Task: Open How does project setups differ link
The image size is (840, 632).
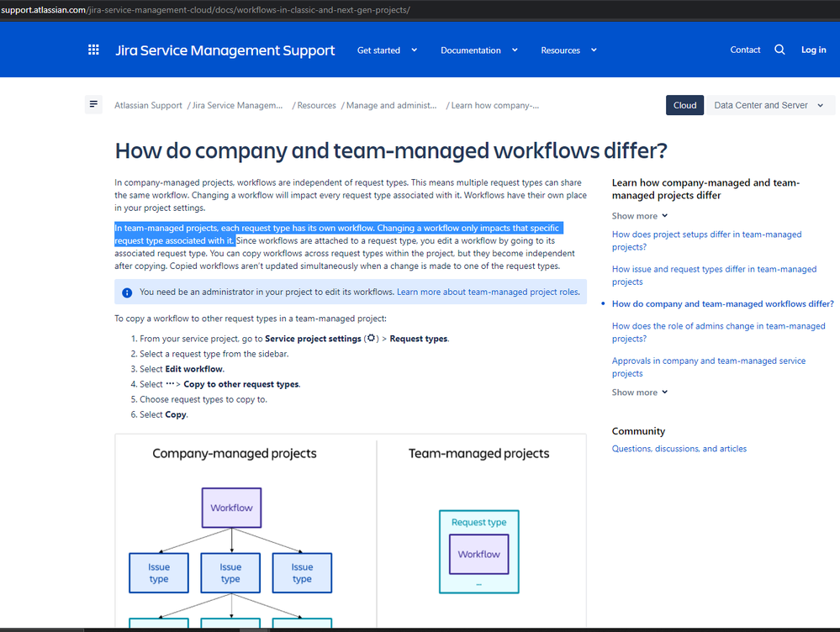Action: [x=706, y=240]
